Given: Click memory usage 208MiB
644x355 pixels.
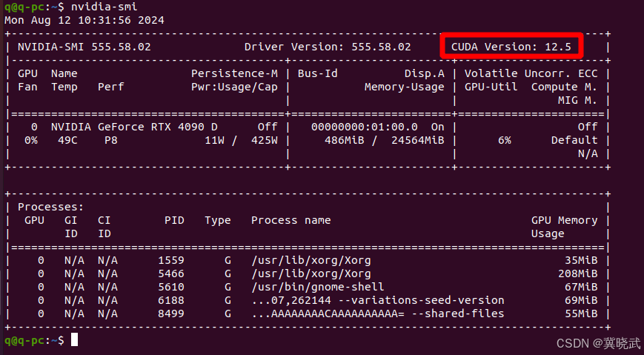Looking at the screenshot, I should coord(577,274).
